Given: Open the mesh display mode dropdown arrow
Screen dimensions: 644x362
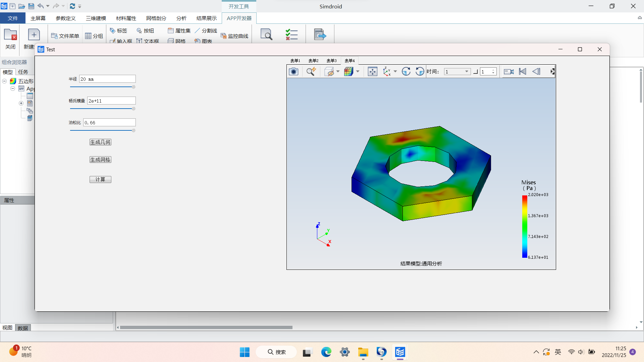Looking at the screenshot, I should (358, 71).
